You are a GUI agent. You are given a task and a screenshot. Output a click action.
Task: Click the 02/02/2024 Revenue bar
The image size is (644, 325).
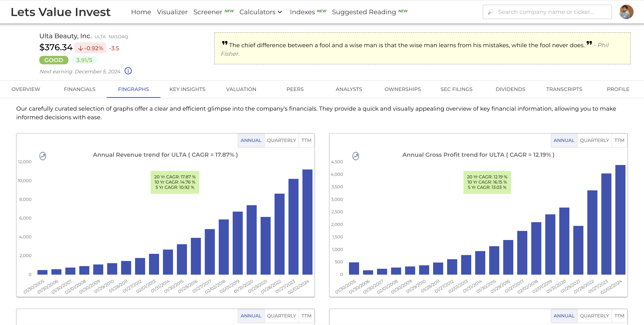click(307, 222)
